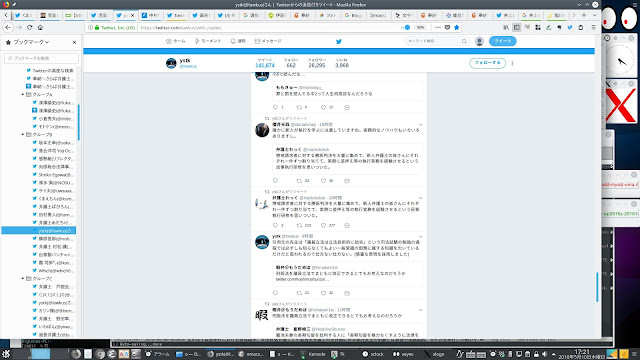This screenshot has height=360, width=640.
Task: Open the モーメント nav item
Action: [x=208, y=41]
